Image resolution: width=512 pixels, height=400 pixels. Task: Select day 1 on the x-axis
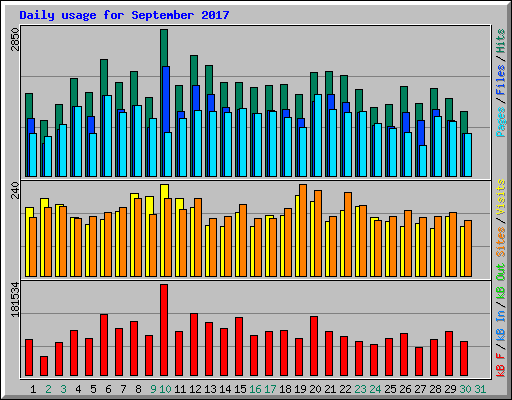[33, 389]
